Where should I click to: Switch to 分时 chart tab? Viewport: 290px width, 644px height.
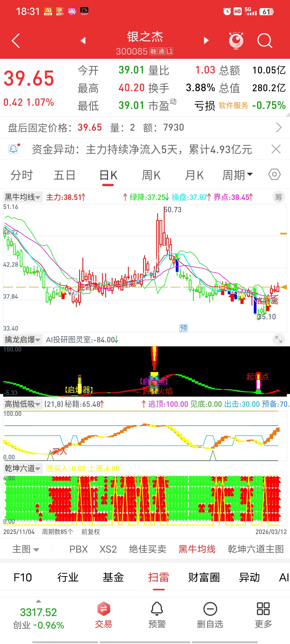(21, 175)
